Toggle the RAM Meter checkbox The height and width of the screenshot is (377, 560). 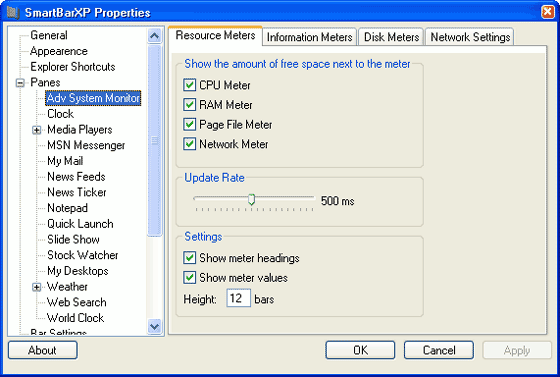point(190,105)
